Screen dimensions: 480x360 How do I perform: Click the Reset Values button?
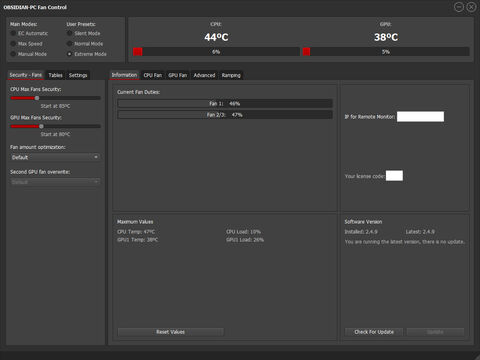[x=170, y=332]
